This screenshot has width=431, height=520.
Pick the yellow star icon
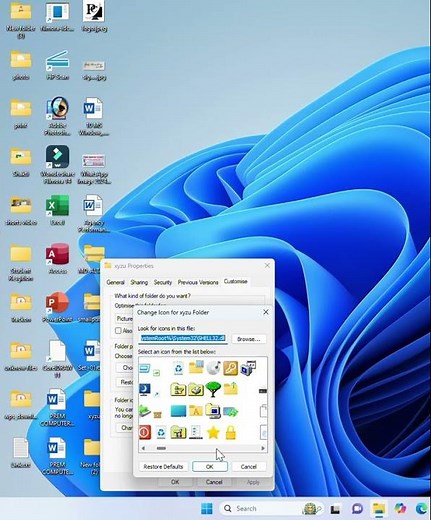[213, 433]
